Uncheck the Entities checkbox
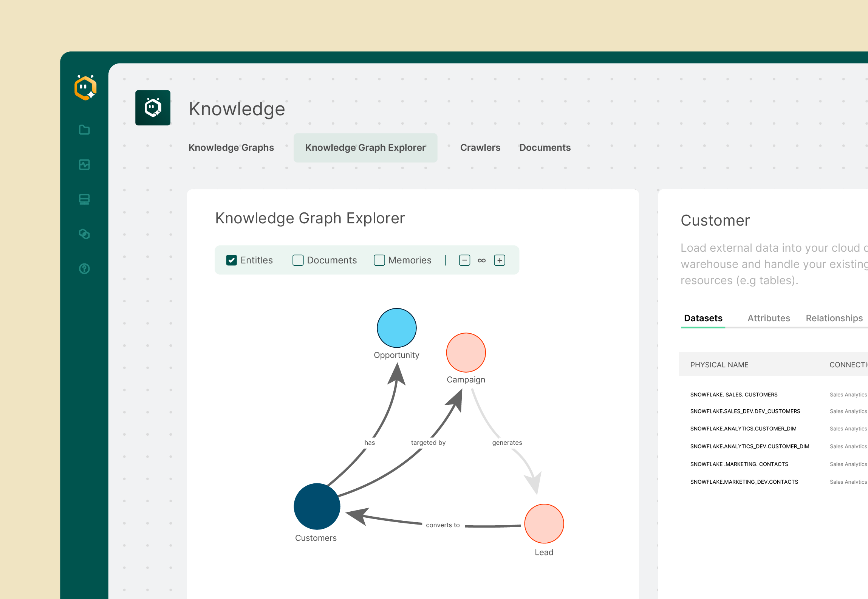The image size is (868, 599). [x=231, y=260]
